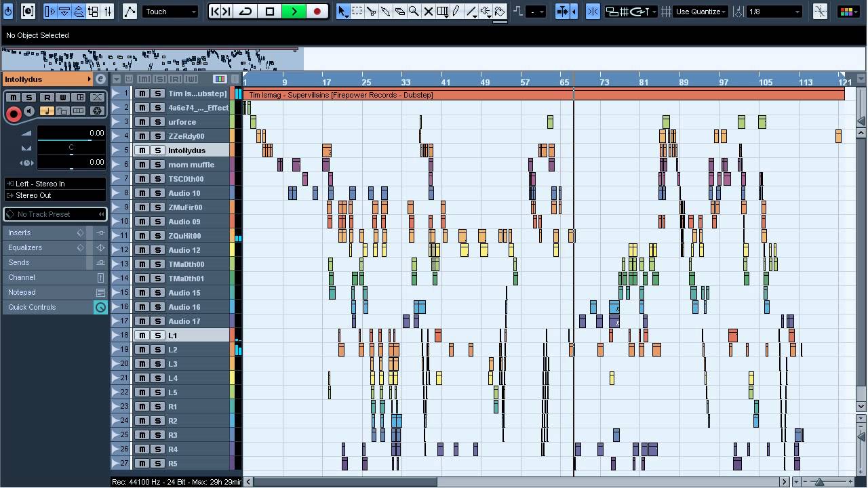Viewport: 868px width, 488px height.
Task: Mute the urforce track
Action: [142, 122]
